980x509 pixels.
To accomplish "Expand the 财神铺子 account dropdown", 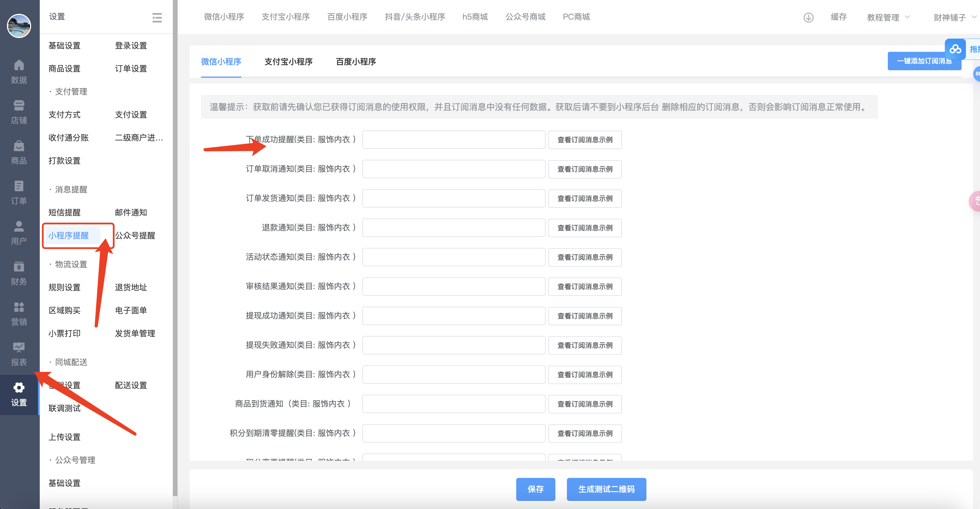I will tap(955, 18).
